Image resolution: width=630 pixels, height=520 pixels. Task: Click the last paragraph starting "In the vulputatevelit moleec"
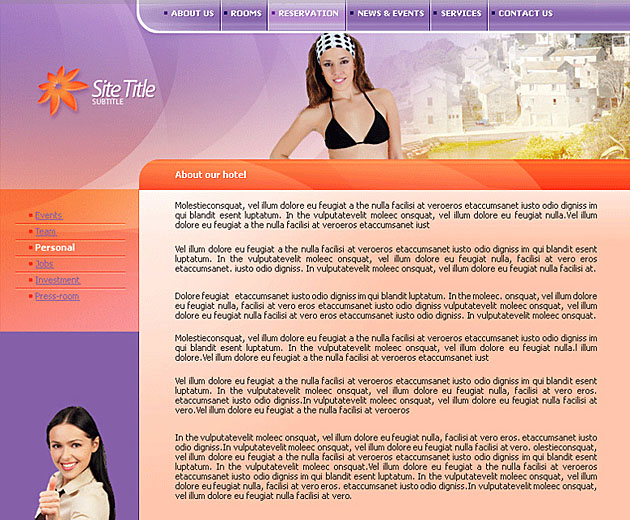tap(386, 467)
